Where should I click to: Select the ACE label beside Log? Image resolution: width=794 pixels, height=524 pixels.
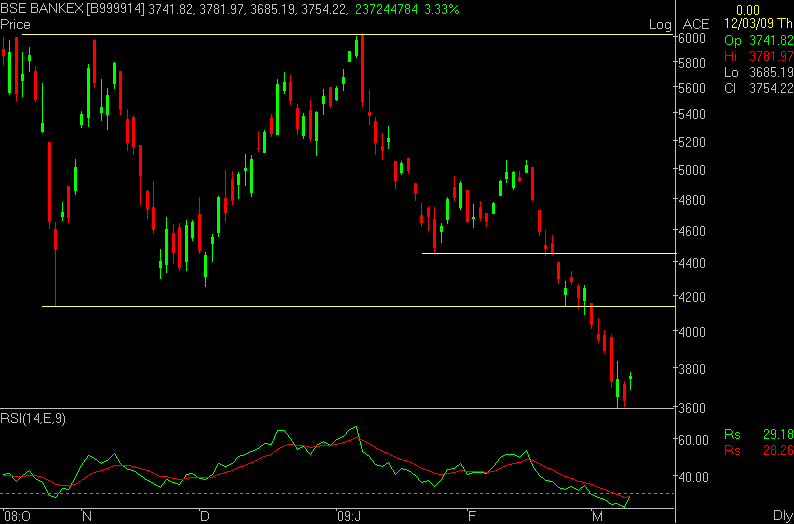click(696, 24)
